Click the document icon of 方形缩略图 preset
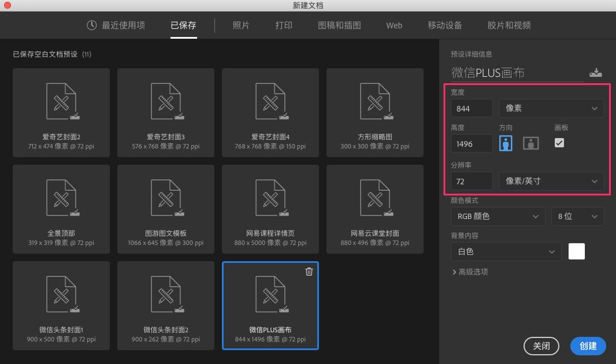This screenshot has width=616, height=364. pos(376,101)
